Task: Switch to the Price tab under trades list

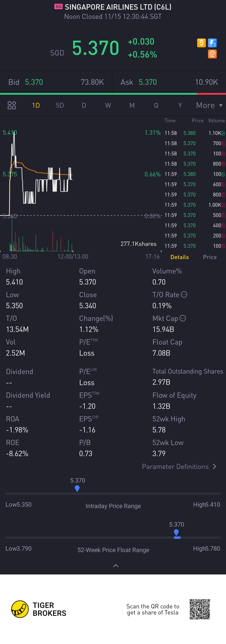Action: pyautogui.click(x=210, y=257)
